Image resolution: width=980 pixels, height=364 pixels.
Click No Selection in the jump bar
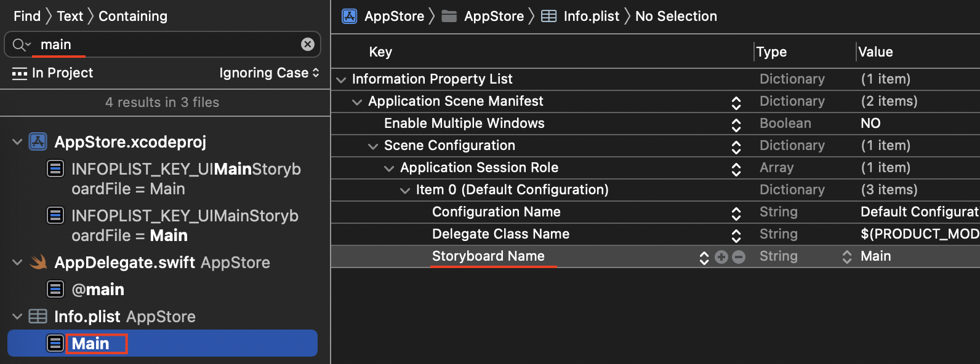[x=676, y=16]
